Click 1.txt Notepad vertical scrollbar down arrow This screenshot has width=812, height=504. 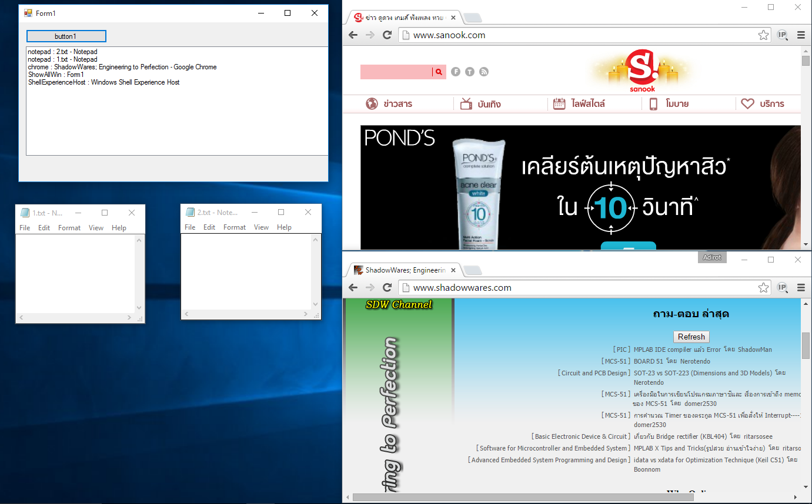point(139,308)
